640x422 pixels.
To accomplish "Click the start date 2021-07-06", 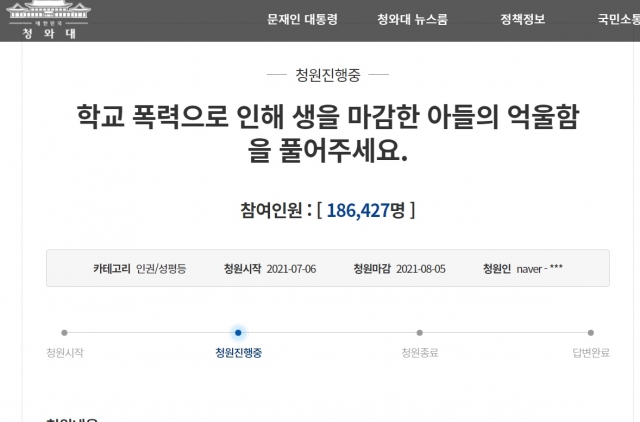I will tap(291, 269).
